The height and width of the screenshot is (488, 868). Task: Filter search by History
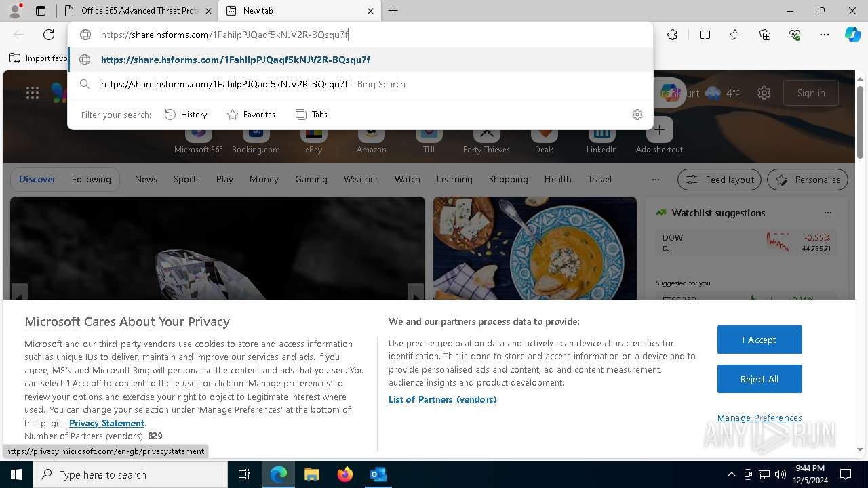[x=186, y=115]
